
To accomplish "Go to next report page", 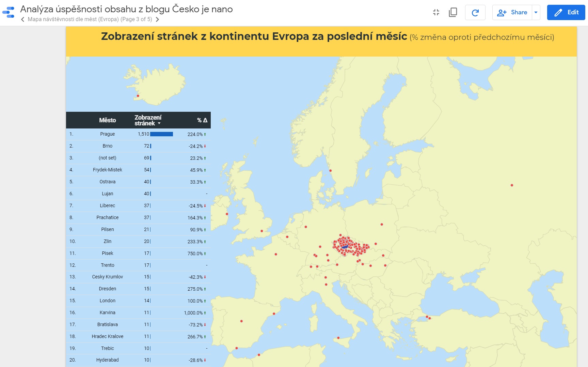I will (x=157, y=19).
